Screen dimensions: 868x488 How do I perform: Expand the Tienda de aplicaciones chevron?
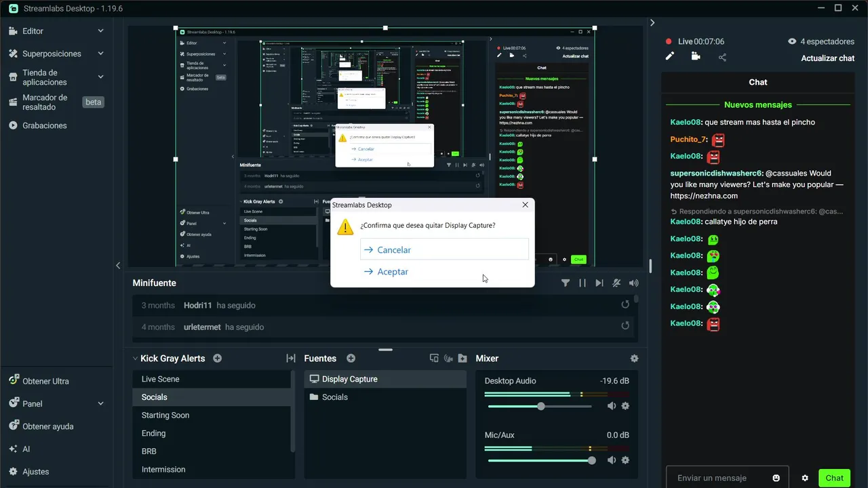point(100,77)
